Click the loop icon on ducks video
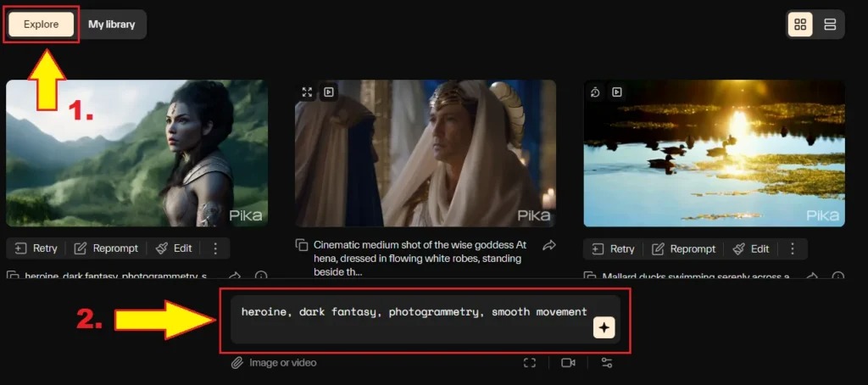The height and width of the screenshot is (385, 868). pos(596,92)
